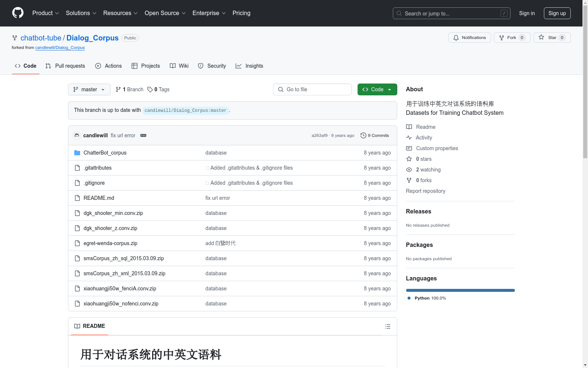The width and height of the screenshot is (588, 368).
Task: Open the candlewill/Dialog_Corpus fork source link
Action: 60,47
